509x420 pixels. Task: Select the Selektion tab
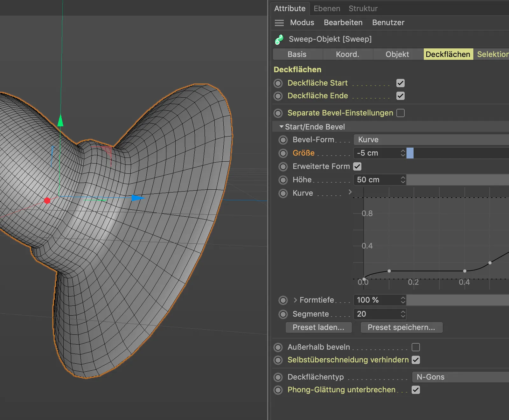[x=492, y=54]
